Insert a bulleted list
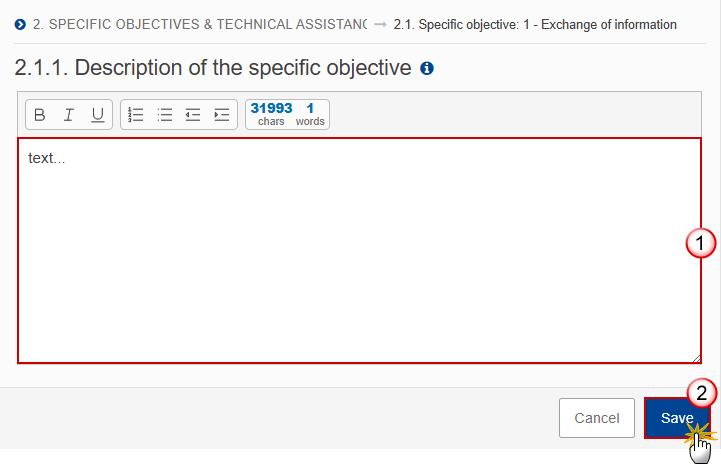 point(165,115)
